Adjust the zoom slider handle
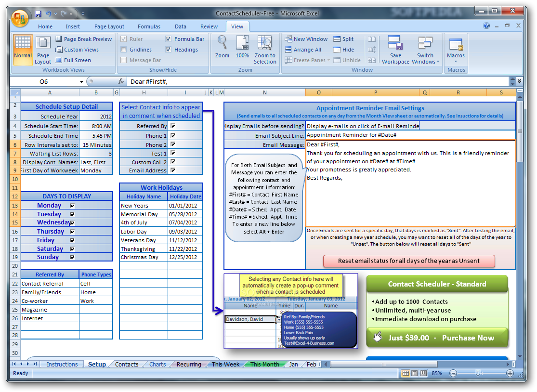The height and width of the screenshot is (392, 537). click(x=478, y=374)
